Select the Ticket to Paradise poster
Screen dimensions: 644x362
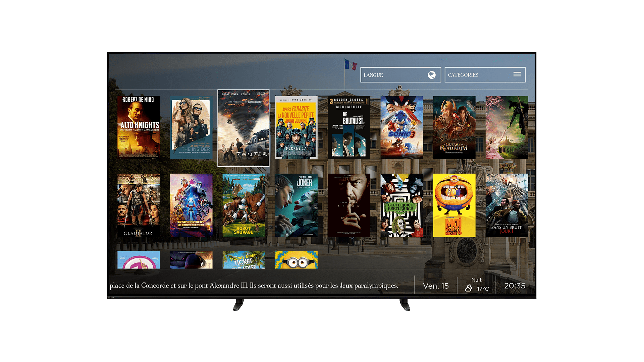tap(244, 260)
